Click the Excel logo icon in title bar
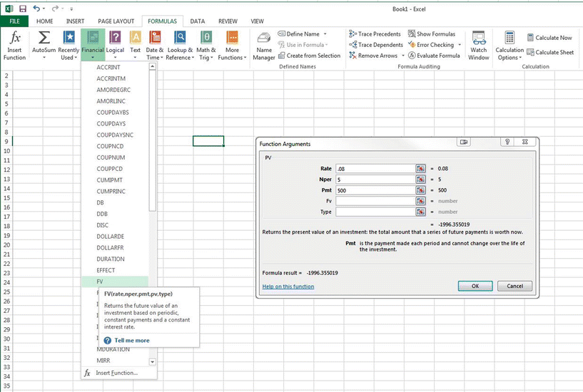The image size is (583, 392). coord(9,9)
